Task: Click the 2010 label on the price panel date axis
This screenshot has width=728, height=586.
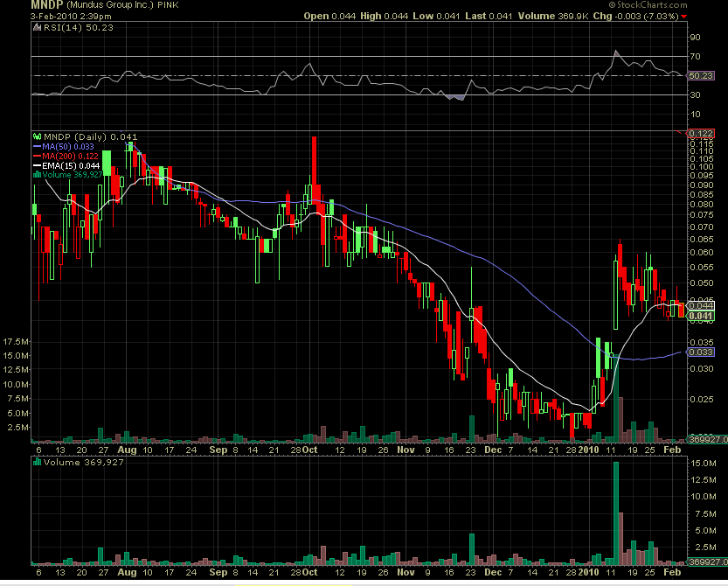Action: (x=589, y=450)
